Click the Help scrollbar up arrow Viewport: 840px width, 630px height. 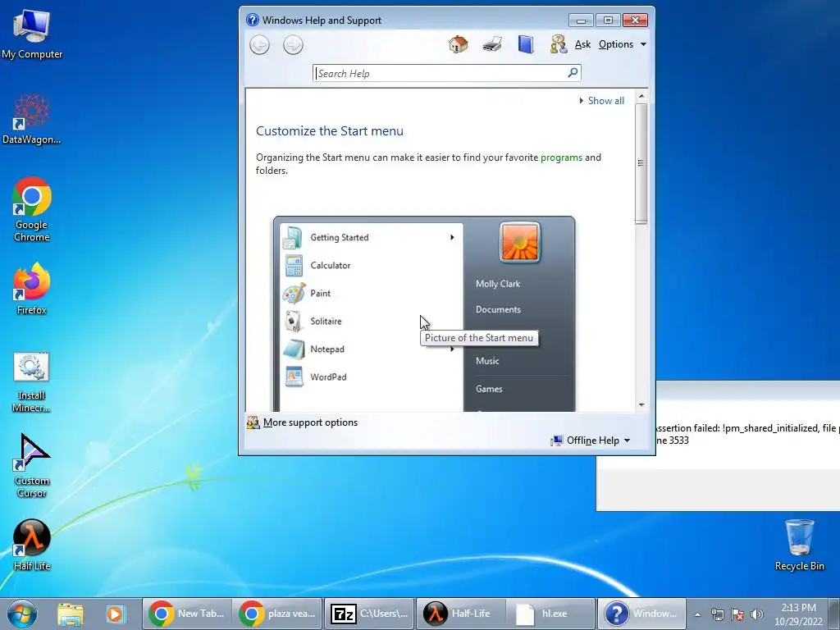(x=641, y=96)
